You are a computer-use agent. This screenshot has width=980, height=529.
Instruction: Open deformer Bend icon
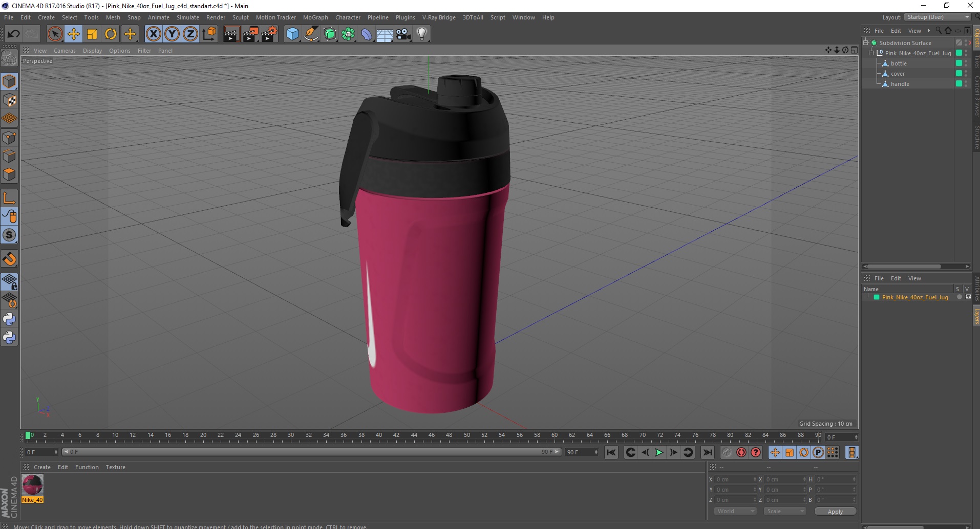click(367, 34)
